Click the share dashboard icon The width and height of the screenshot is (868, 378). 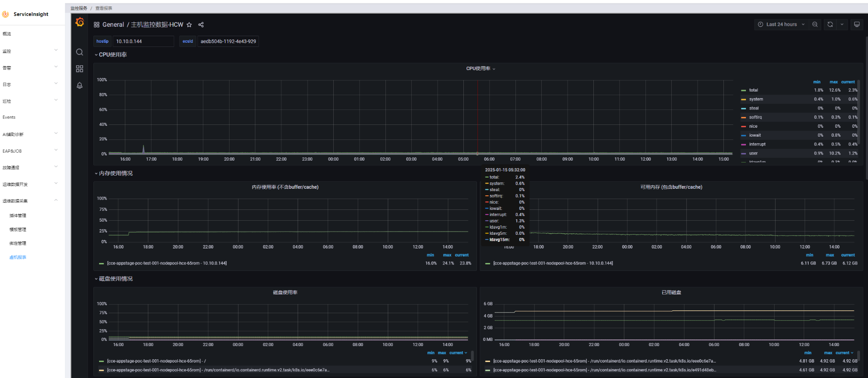201,25
